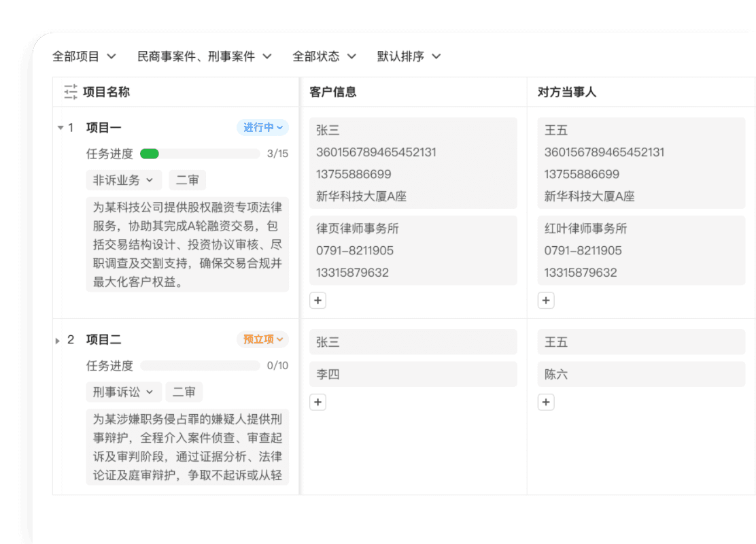Open the 项目二 project title

click(103, 340)
